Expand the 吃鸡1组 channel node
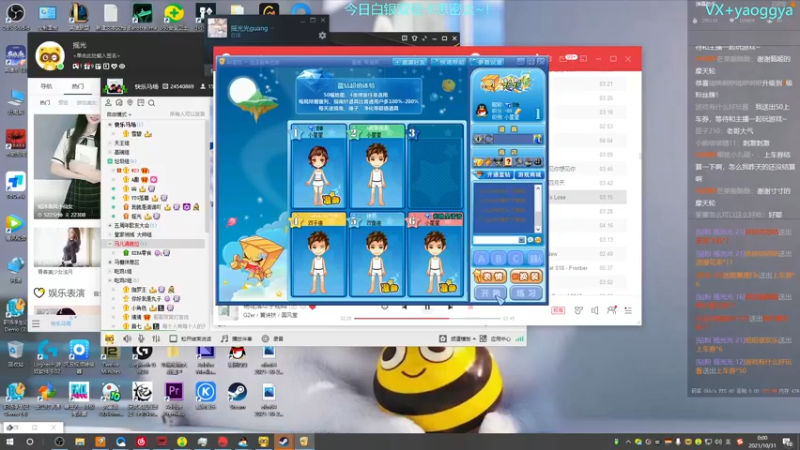800x450 pixels. coord(110,271)
